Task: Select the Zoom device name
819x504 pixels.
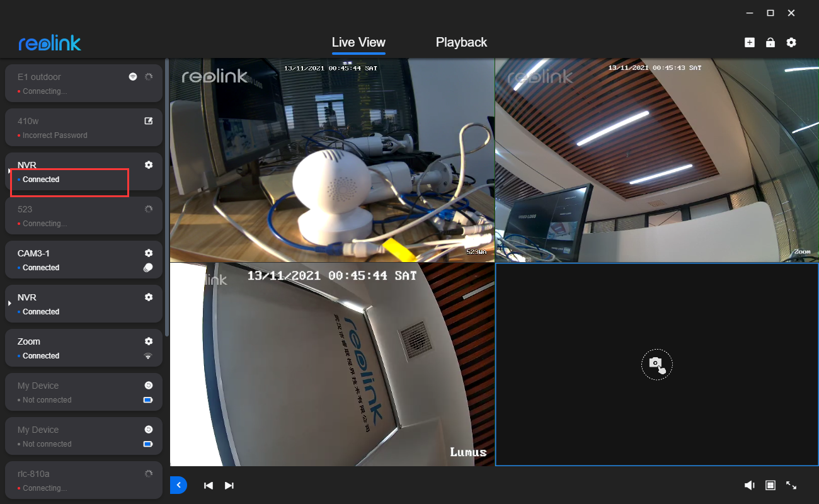Action: click(x=29, y=341)
